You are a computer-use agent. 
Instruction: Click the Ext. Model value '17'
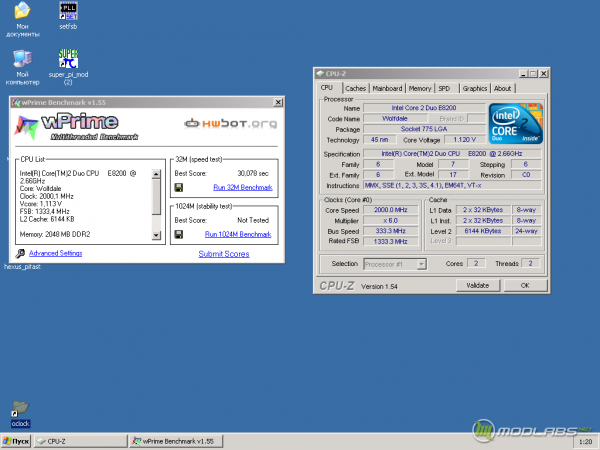[x=453, y=175]
